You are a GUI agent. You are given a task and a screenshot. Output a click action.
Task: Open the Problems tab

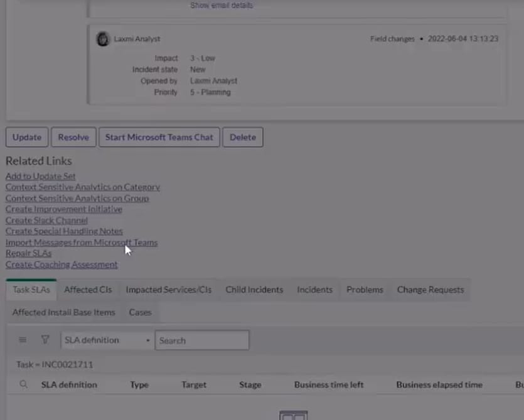tap(365, 290)
